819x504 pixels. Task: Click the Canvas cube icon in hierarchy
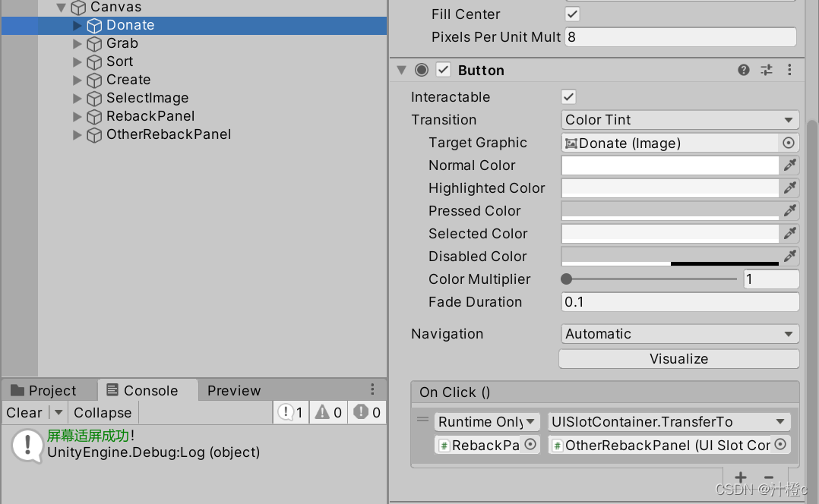click(78, 8)
